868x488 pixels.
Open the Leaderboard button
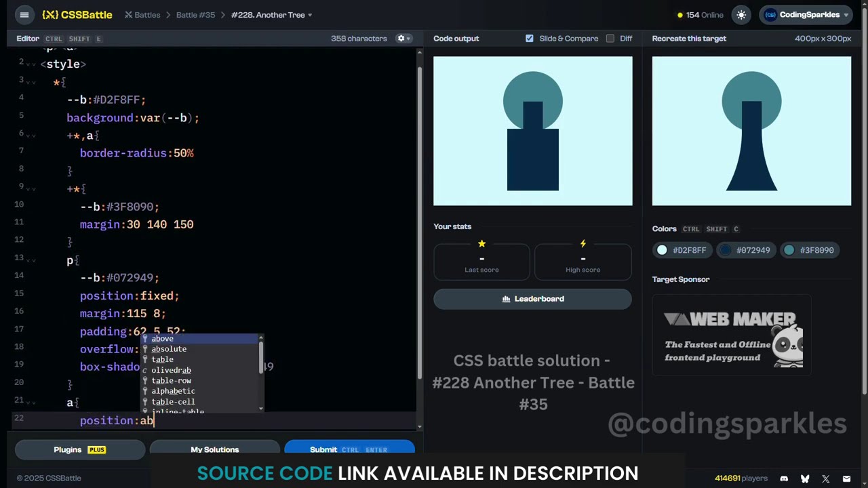click(x=532, y=299)
